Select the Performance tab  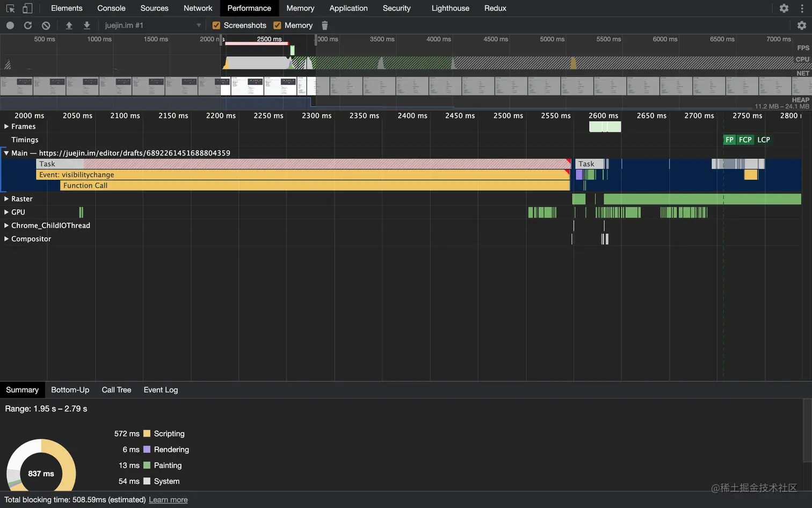tap(249, 8)
